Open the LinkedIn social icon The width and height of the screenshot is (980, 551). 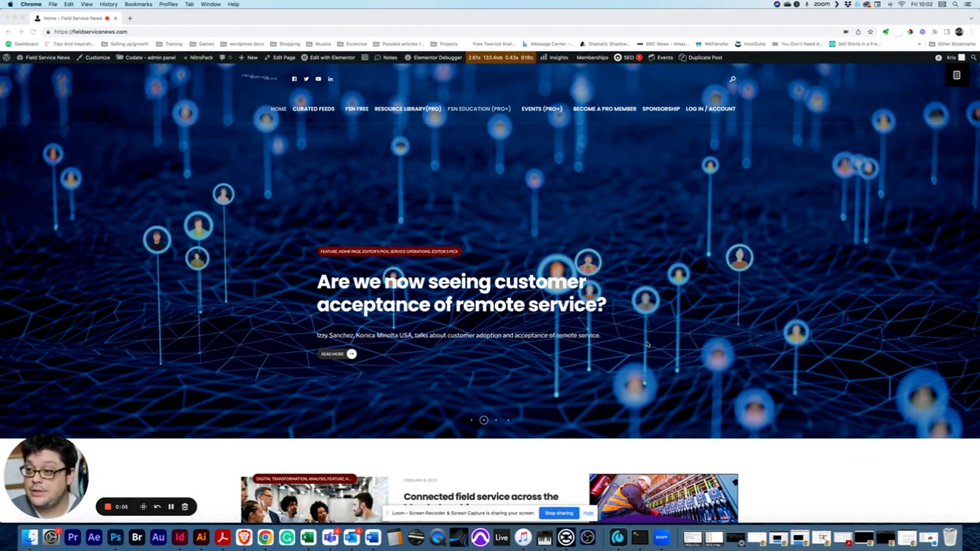tap(330, 79)
